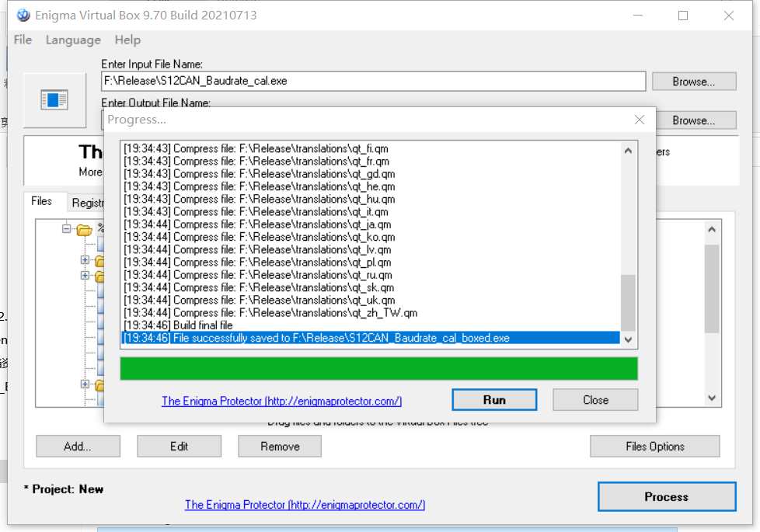Browse for the output file
The image size is (760, 532).
coord(696,120)
